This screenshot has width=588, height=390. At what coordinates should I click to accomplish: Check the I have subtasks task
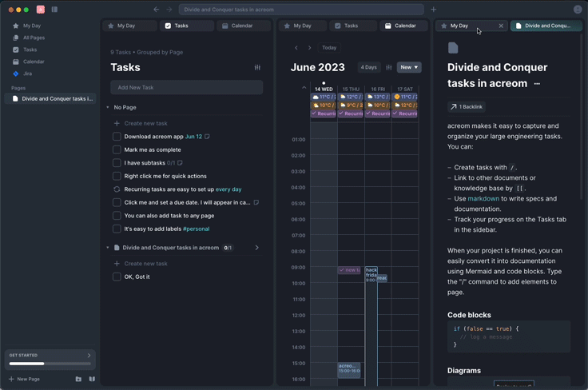tap(117, 163)
